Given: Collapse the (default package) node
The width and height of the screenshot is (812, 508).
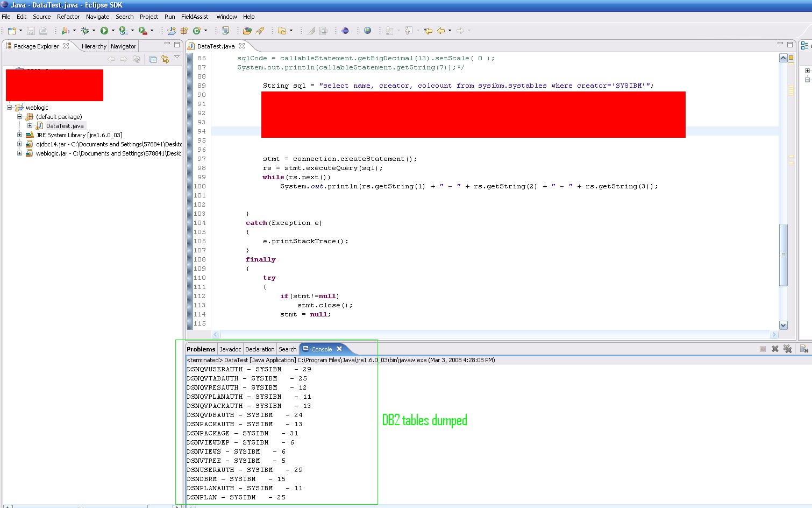Looking at the screenshot, I should 19,116.
